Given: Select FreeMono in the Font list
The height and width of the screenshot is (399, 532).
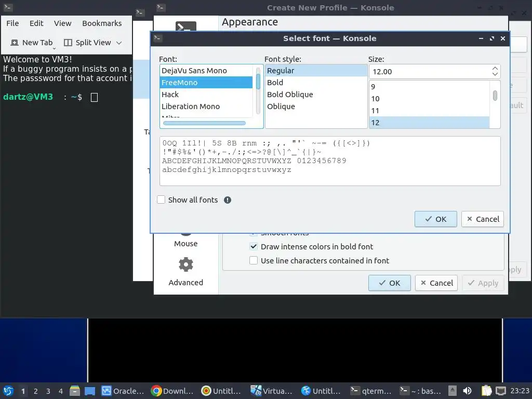Looking at the screenshot, I should coord(206,83).
